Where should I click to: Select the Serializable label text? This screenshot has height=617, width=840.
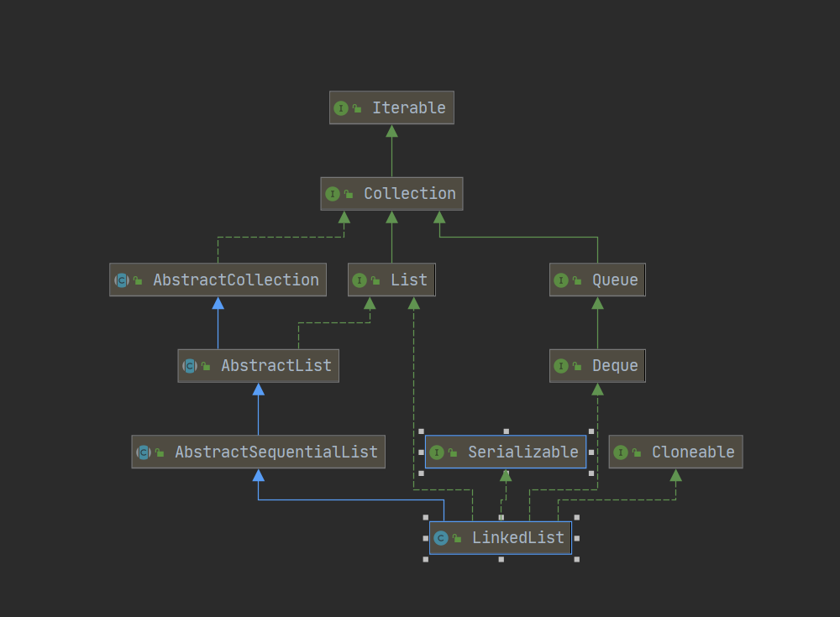coord(522,452)
